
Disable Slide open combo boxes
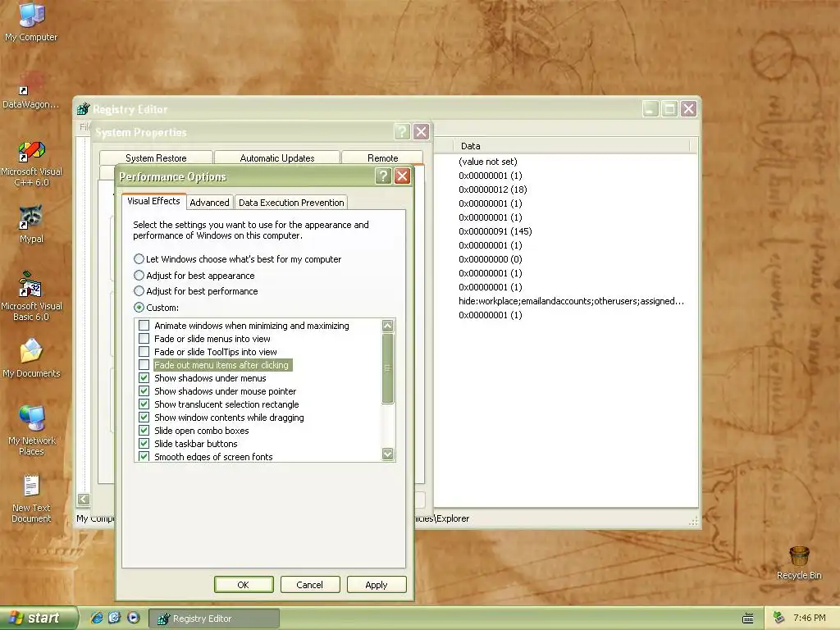tap(144, 430)
